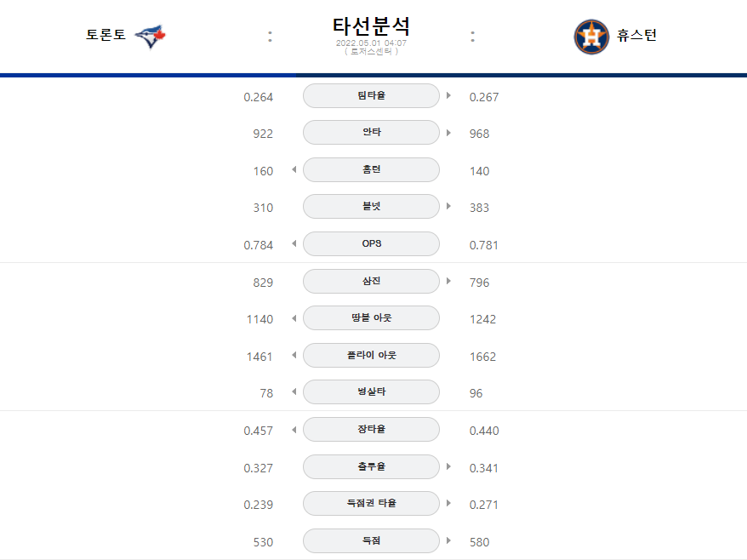The image size is (747, 560).
Task: Click the right arrow beside 팀타율
Action: point(448,96)
